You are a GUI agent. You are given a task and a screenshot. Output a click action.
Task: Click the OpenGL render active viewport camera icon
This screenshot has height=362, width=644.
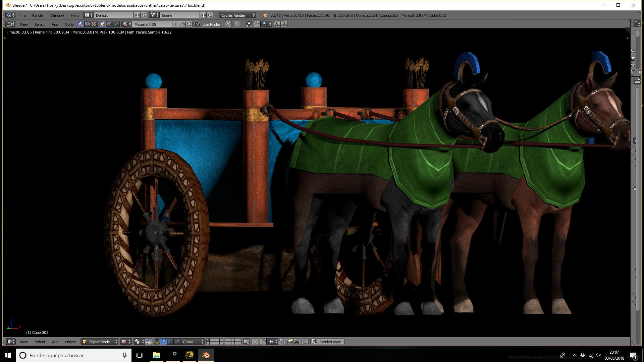coord(290,342)
